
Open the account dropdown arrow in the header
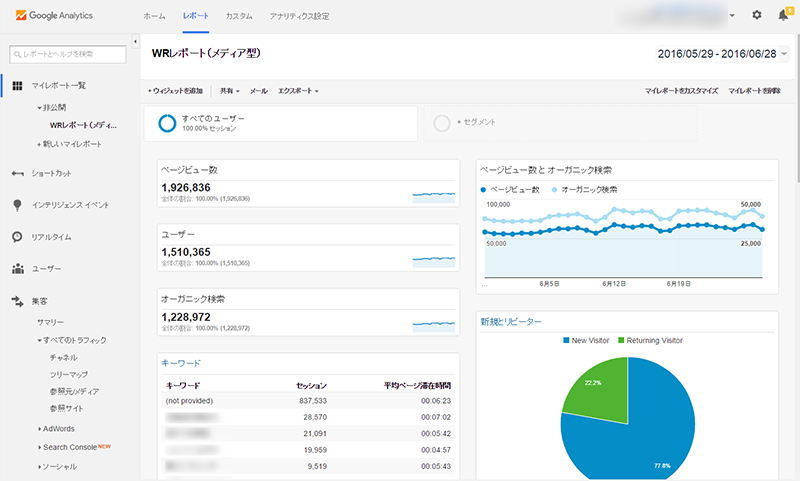click(x=732, y=15)
